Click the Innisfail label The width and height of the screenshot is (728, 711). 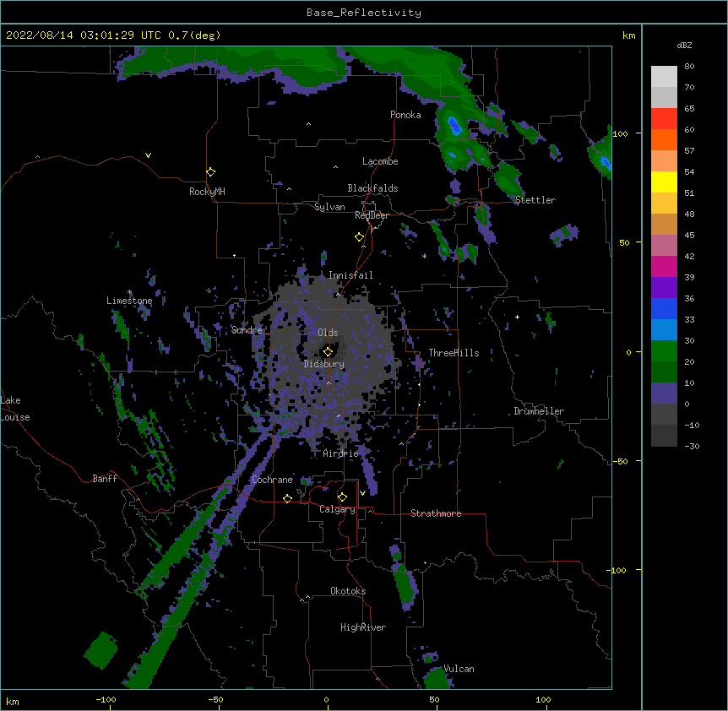coord(350,275)
